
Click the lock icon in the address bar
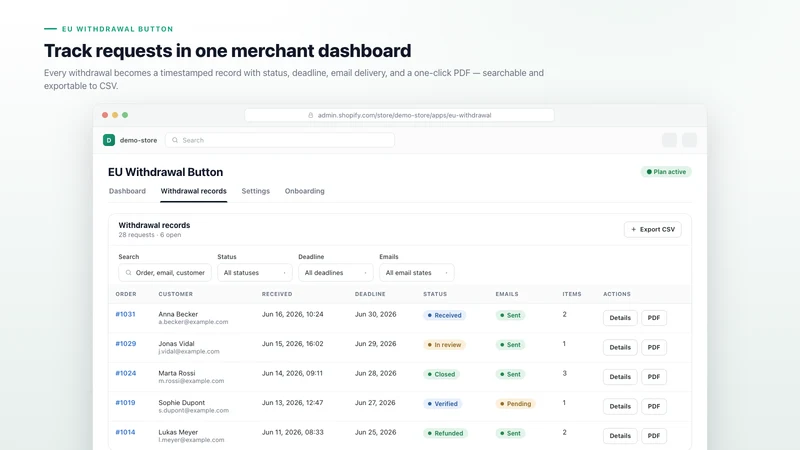[x=310, y=115]
